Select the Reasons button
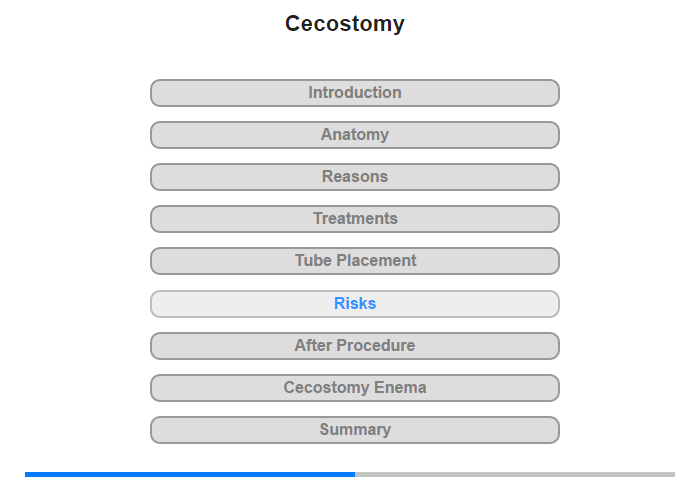Screen dimensions: 700x480 [354, 177]
